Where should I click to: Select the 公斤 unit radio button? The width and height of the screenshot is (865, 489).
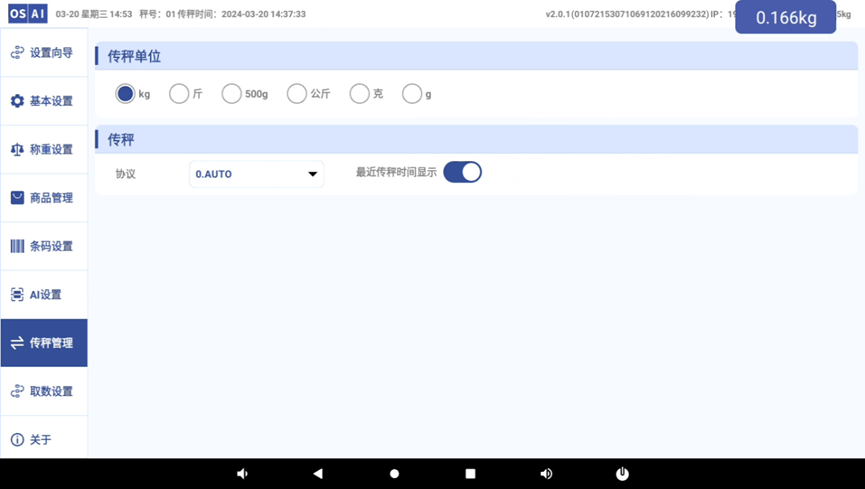click(296, 94)
